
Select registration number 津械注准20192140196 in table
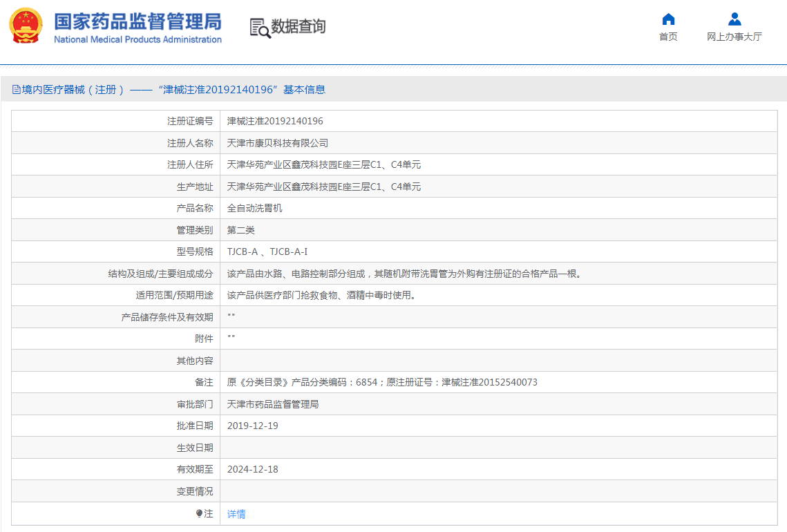point(275,121)
